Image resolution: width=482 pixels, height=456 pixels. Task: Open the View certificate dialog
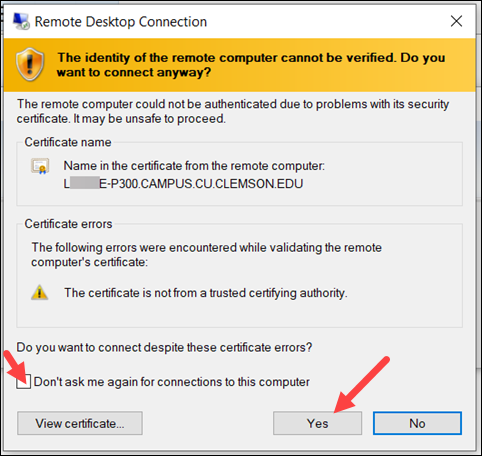[x=80, y=423]
